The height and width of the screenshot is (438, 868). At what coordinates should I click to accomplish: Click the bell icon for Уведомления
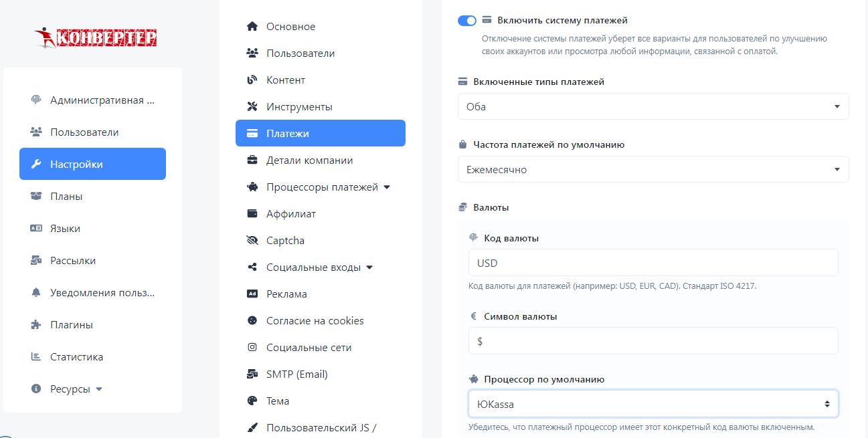(36, 293)
